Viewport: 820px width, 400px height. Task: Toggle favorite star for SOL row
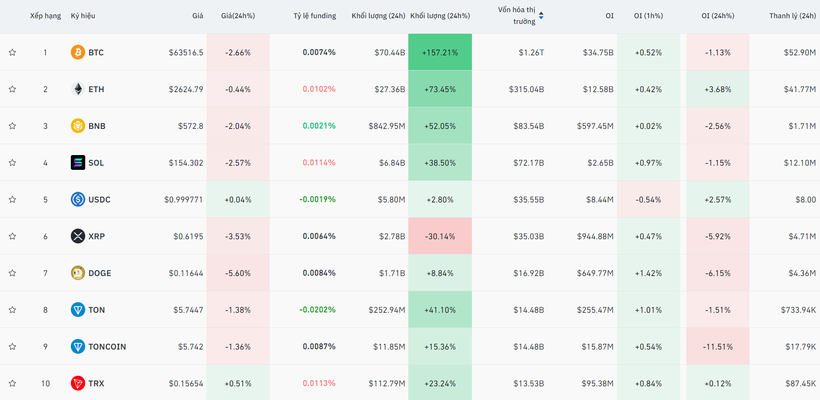12,163
